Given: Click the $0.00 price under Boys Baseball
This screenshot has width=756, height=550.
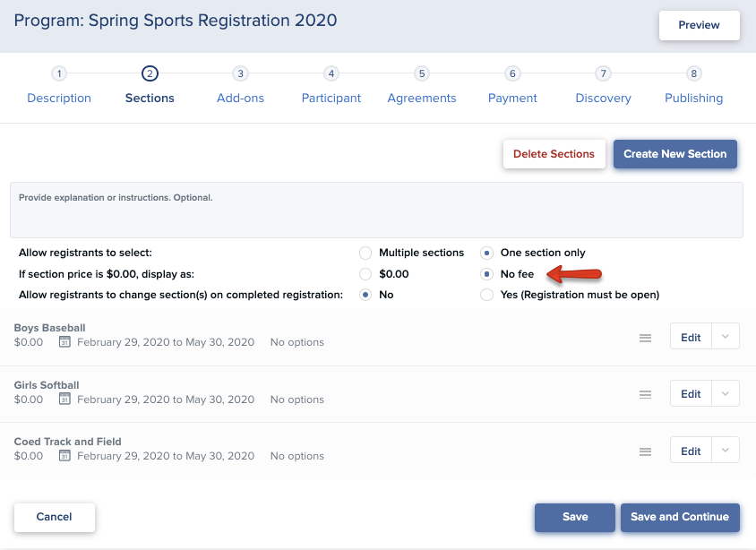Looking at the screenshot, I should 29,342.
